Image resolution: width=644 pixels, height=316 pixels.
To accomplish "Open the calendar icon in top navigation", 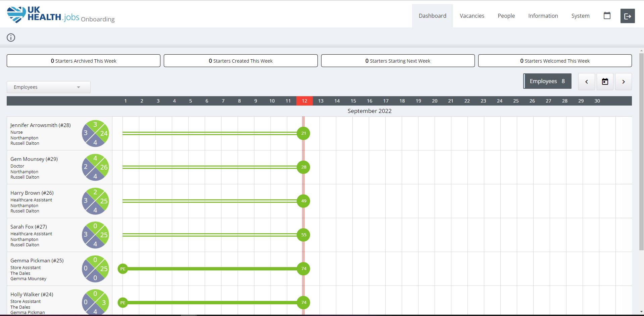I will point(607,16).
